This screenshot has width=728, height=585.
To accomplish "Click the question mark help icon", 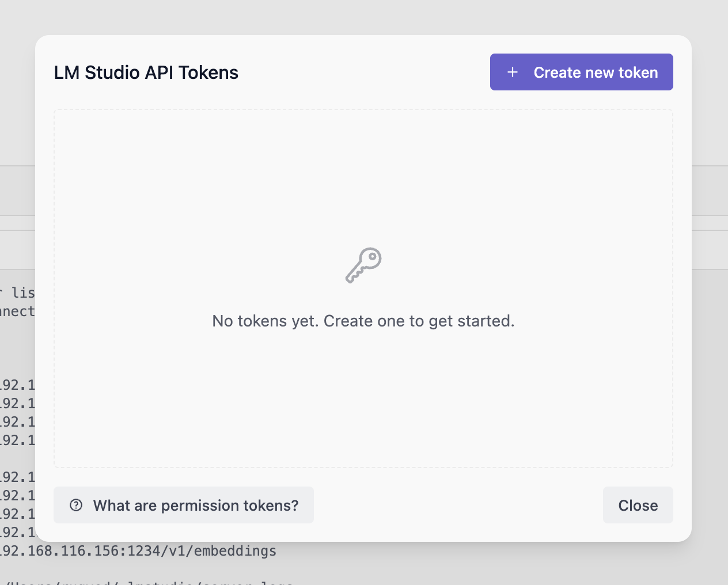I will (x=76, y=505).
